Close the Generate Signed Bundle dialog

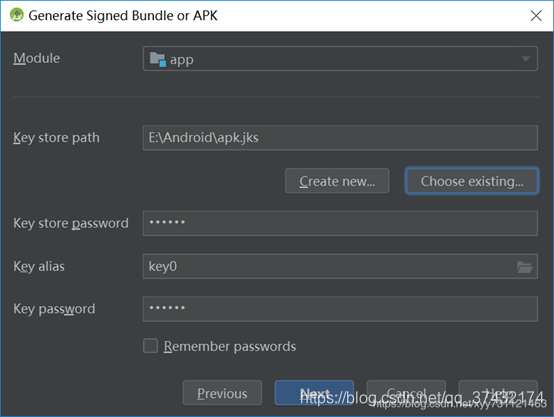(x=536, y=16)
